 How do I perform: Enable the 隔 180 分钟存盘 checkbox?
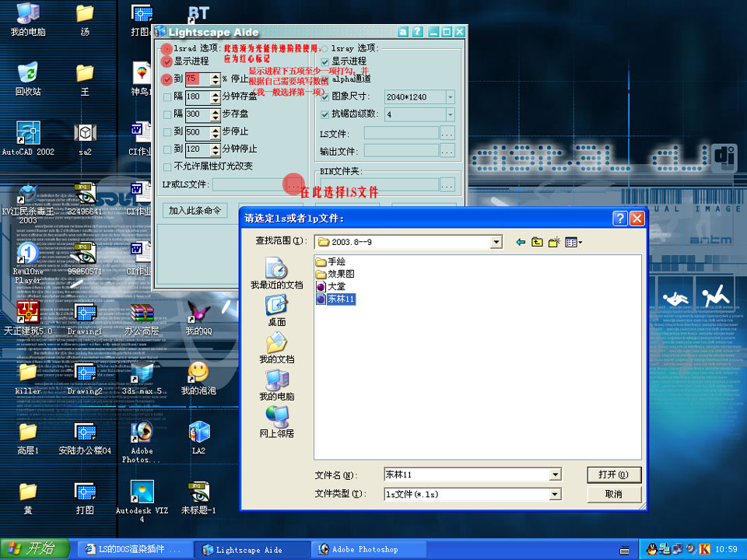(x=167, y=97)
